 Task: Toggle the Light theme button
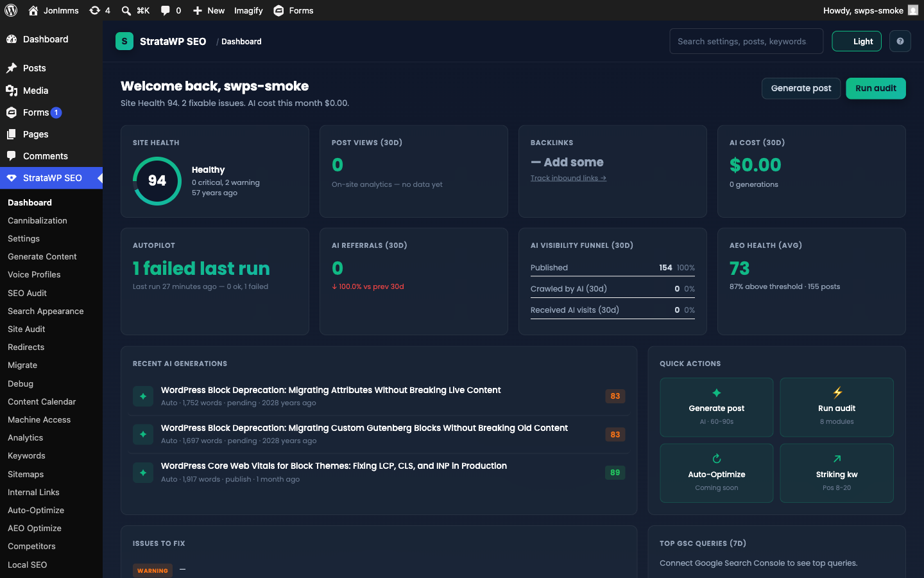coord(857,41)
